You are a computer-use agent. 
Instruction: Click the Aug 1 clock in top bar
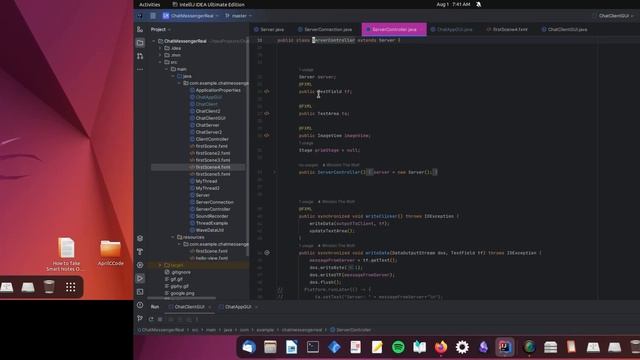tap(453, 4)
